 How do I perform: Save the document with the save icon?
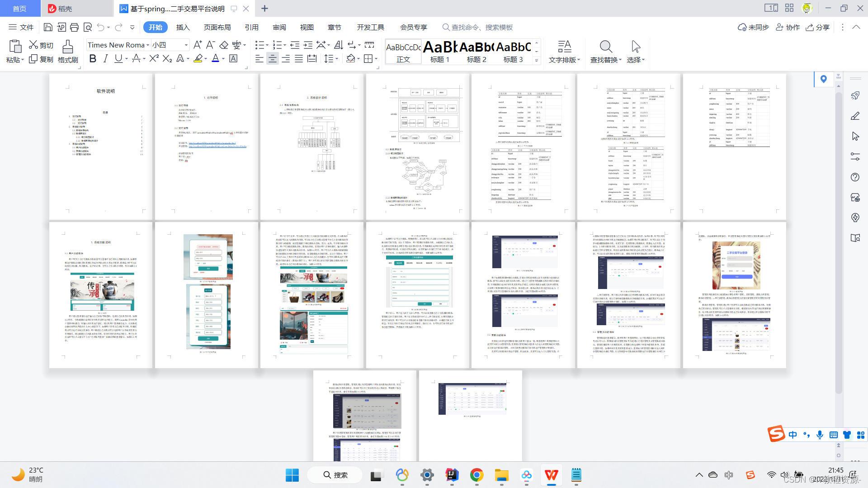tap(48, 27)
